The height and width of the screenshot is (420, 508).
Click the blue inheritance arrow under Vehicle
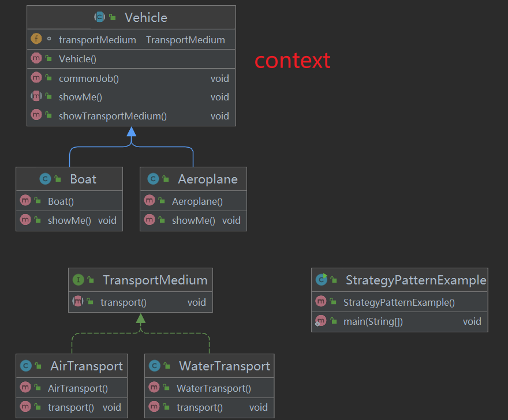tap(131, 132)
